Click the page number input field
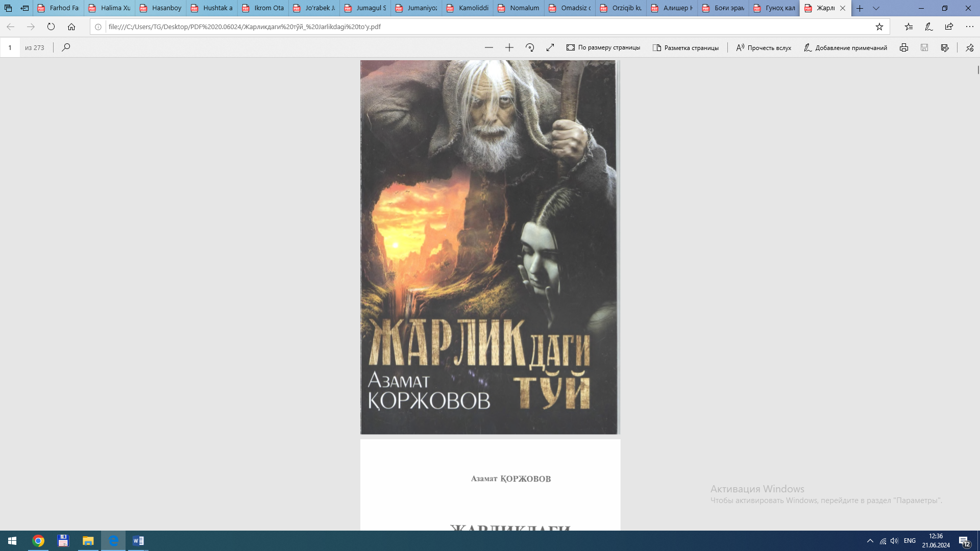Image resolution: width=980 pixels, height=551 pixels. pyautogui.click(x=10, y=47)
